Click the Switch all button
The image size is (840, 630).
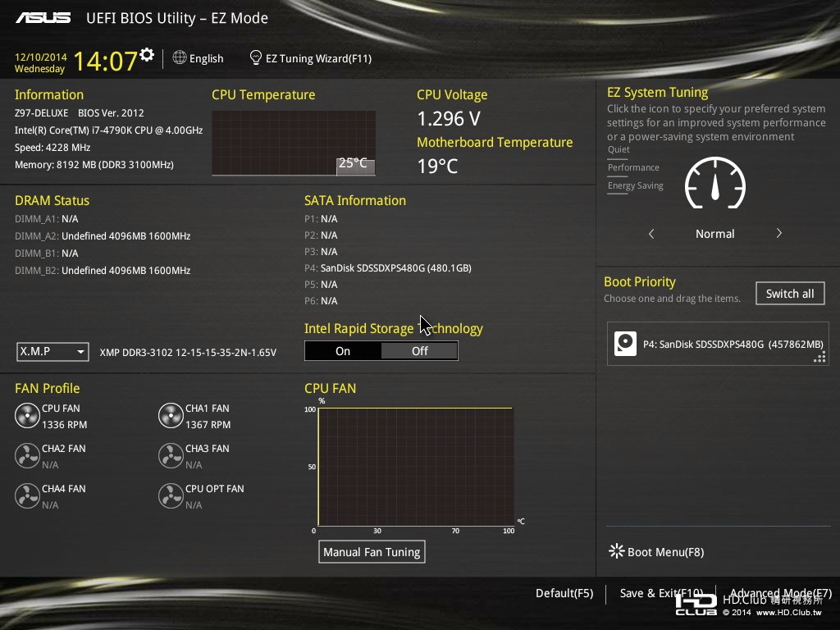click(790, 294)
